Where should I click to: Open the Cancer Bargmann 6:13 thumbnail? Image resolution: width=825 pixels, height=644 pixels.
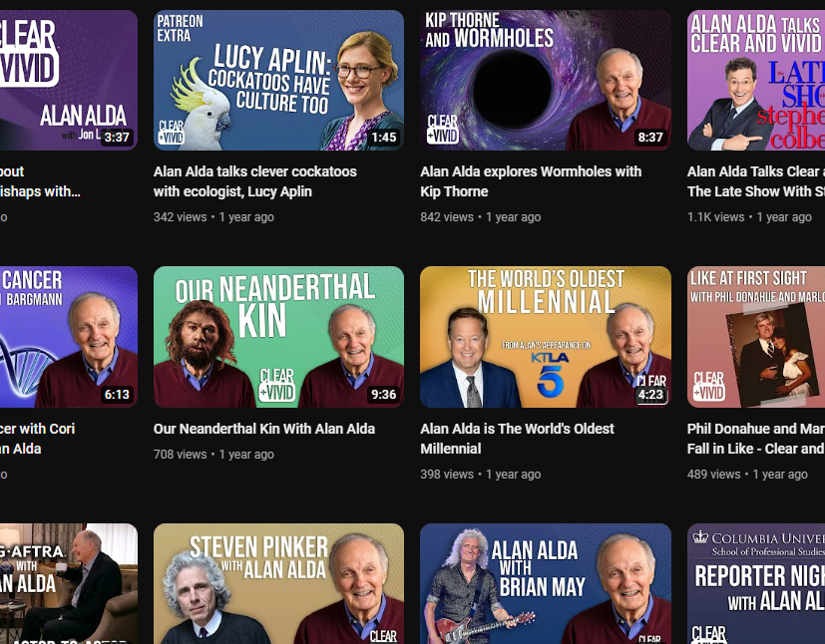pos(69,337)
